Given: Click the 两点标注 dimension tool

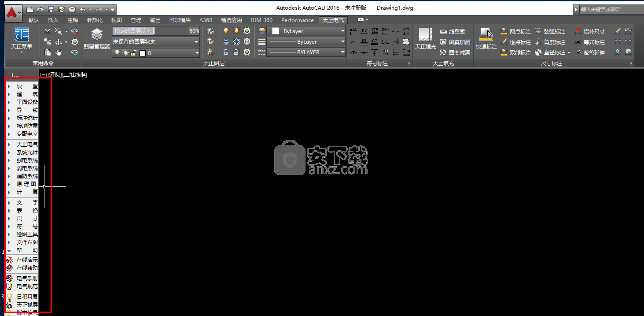Looking at the screenshot, I should pyautogui.click(x=516, y=31).
